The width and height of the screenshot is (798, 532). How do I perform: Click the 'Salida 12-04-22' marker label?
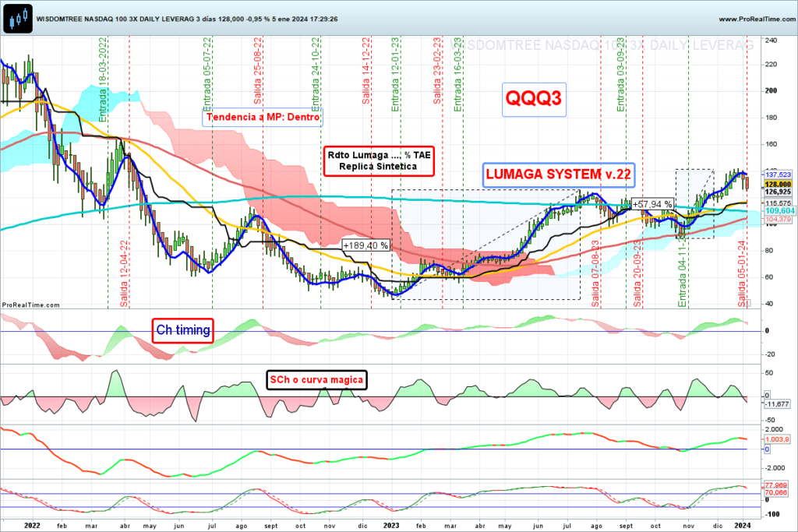124,273
